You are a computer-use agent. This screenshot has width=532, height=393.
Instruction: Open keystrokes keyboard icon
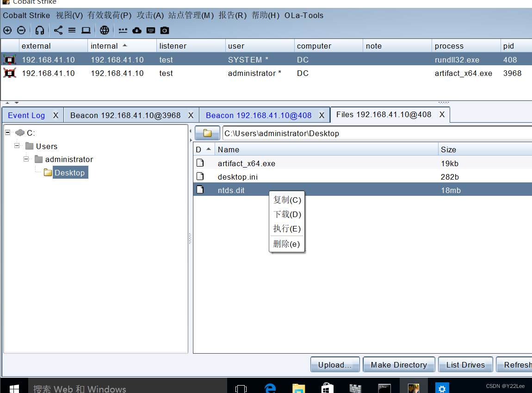[x=151, y=31]
